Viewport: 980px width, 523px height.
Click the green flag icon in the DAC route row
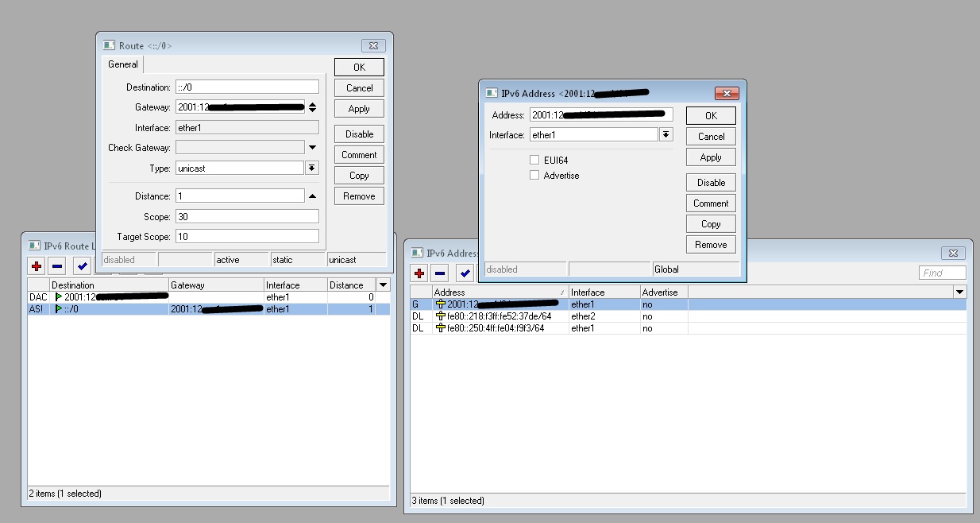pos(58,296)
